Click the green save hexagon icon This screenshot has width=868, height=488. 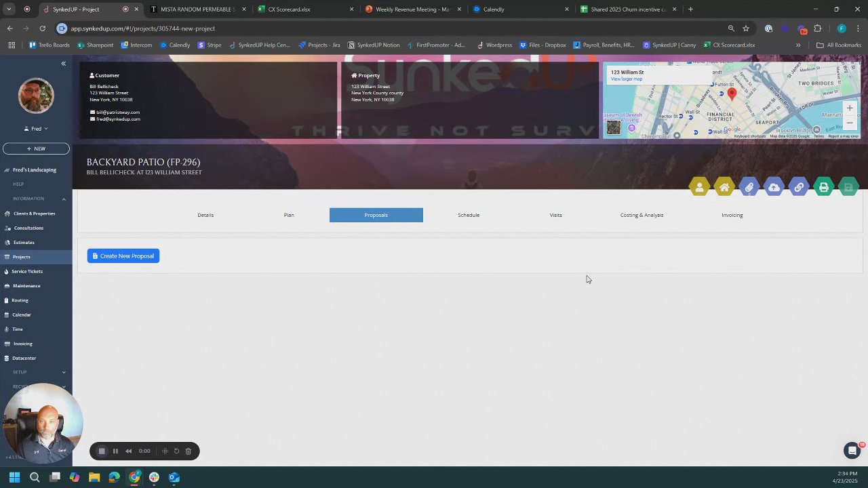tap(848, 187)
